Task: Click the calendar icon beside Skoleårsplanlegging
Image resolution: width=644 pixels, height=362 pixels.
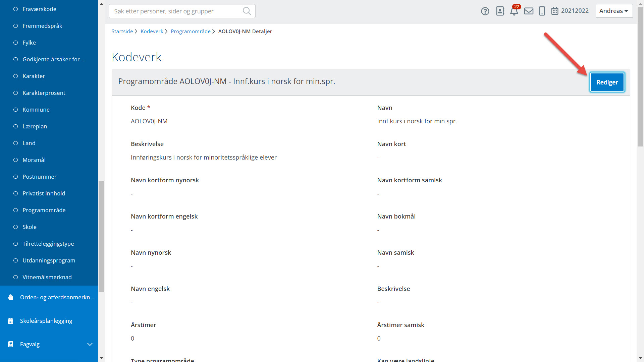Action: click(x=11, y=321)
